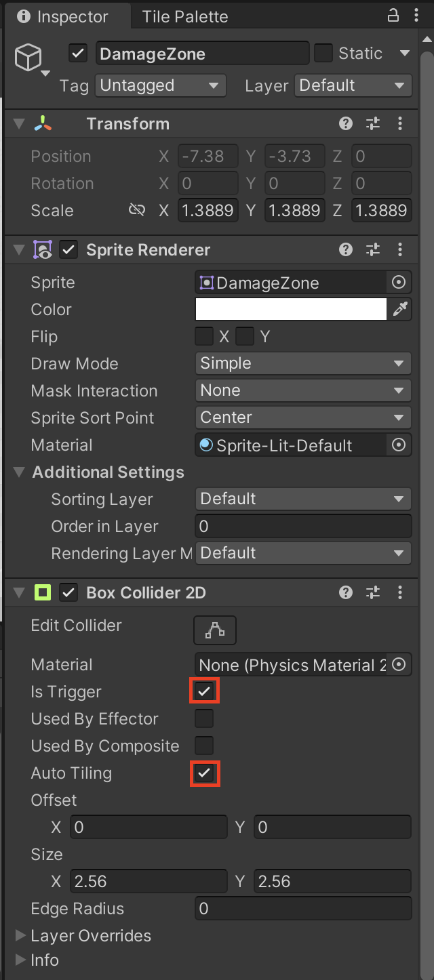Click the white Color swatch
The image size is (434, 980).
pos(291,310)
